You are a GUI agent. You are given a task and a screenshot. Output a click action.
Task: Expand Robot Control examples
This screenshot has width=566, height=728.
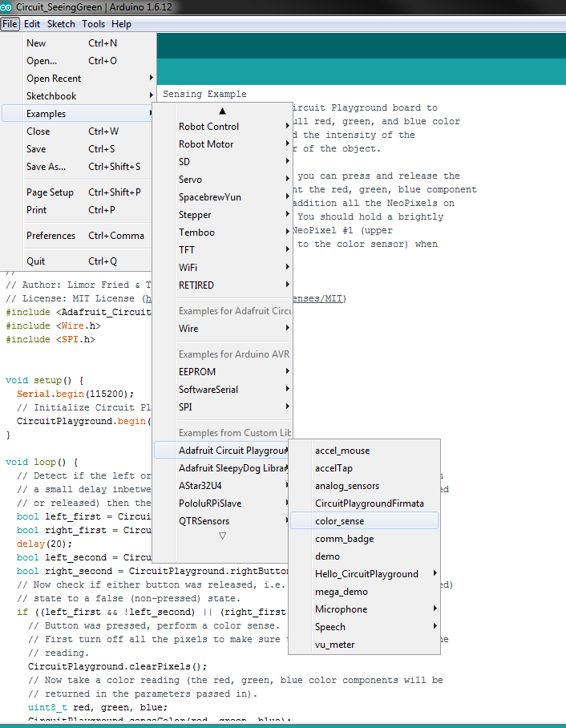222,127
